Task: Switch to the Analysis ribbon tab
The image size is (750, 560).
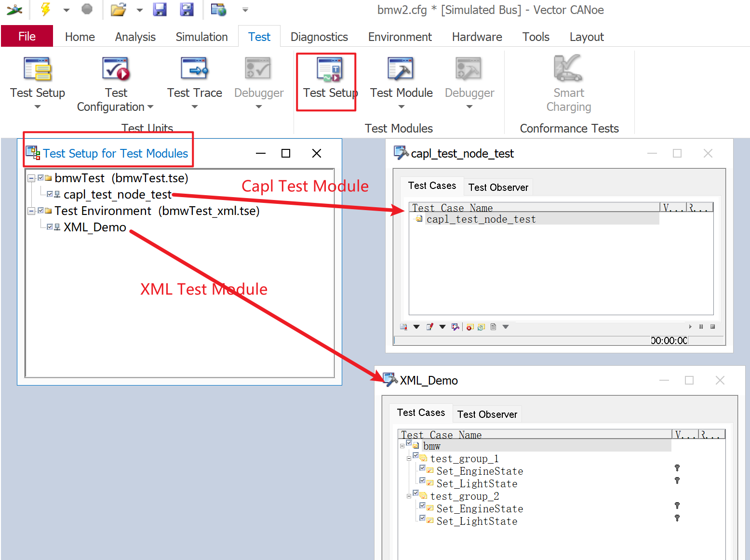Action: (135, 37)
